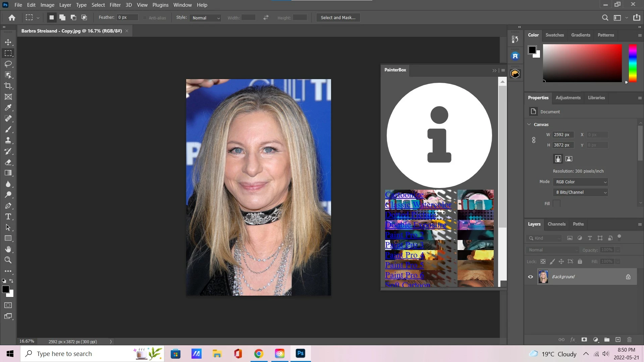The height and width of the screenshot is (362, 644).
Task: Create a new layer icon
Action: (618, 340)
